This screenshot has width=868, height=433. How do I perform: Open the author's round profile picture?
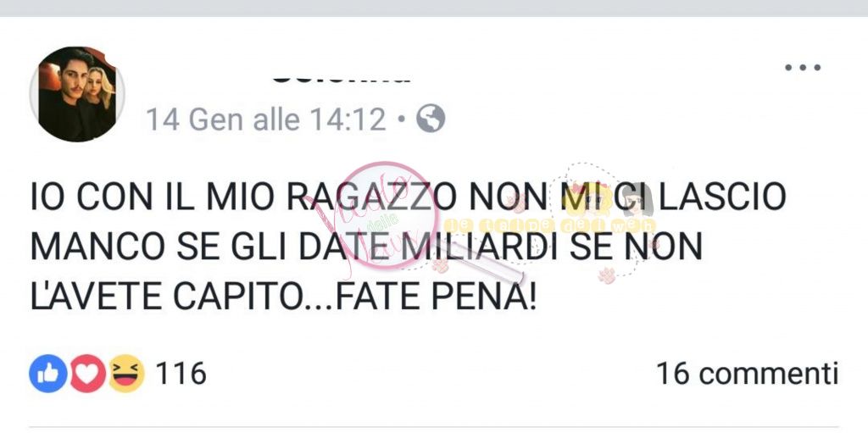point(77,93)
